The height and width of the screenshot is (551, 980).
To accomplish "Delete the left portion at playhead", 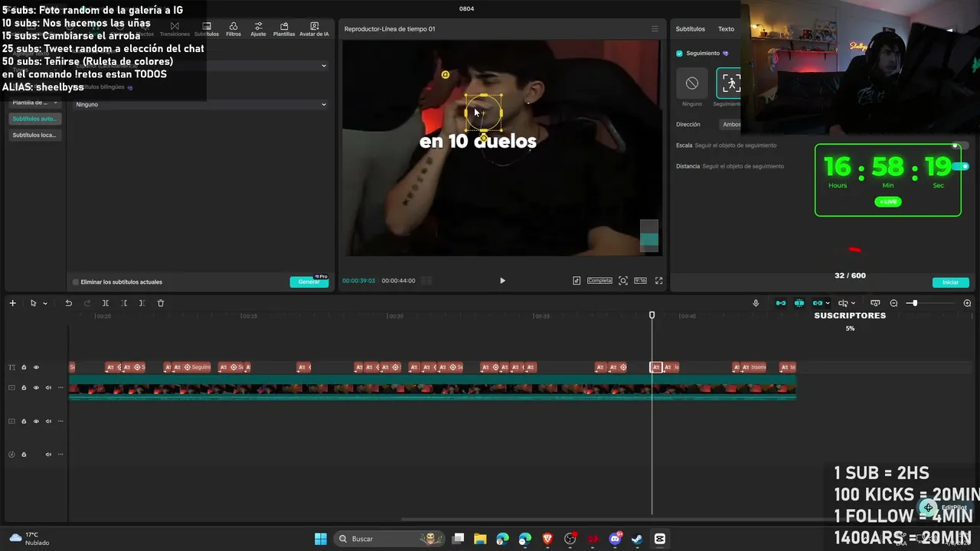I will (125, 303).
